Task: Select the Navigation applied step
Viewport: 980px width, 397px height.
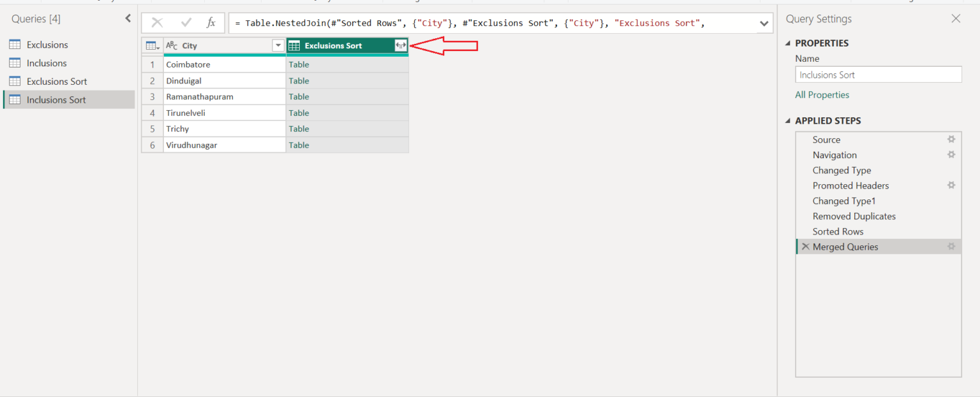Action: [x=879, y=155]
